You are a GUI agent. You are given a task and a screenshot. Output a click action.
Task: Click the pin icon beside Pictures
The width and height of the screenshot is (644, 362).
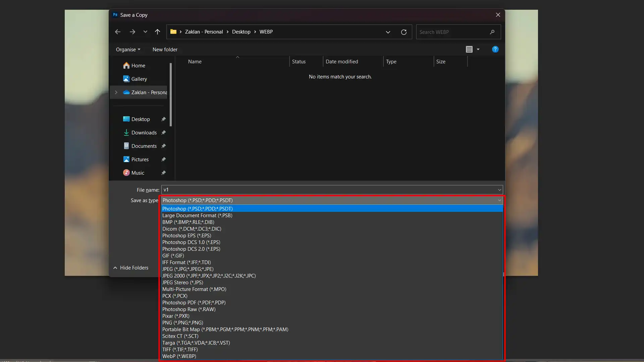(163, 160)
